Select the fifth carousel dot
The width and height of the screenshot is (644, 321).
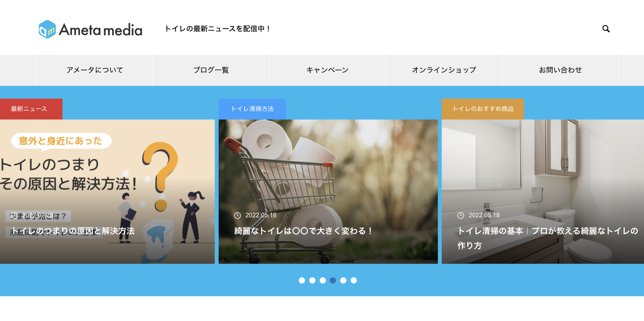point(343,280)
